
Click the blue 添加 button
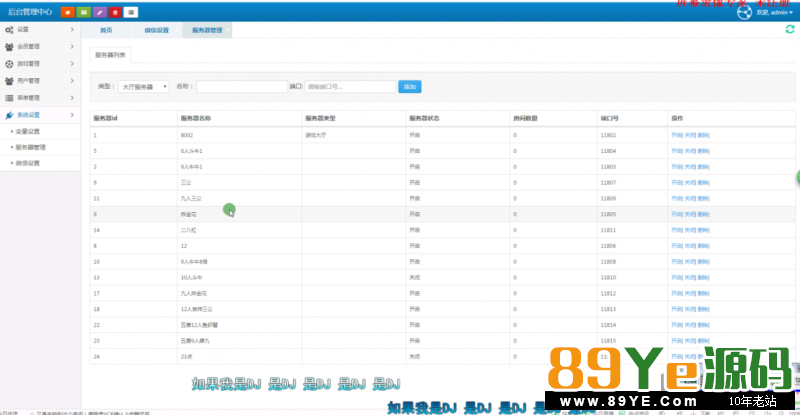point(409,87)
